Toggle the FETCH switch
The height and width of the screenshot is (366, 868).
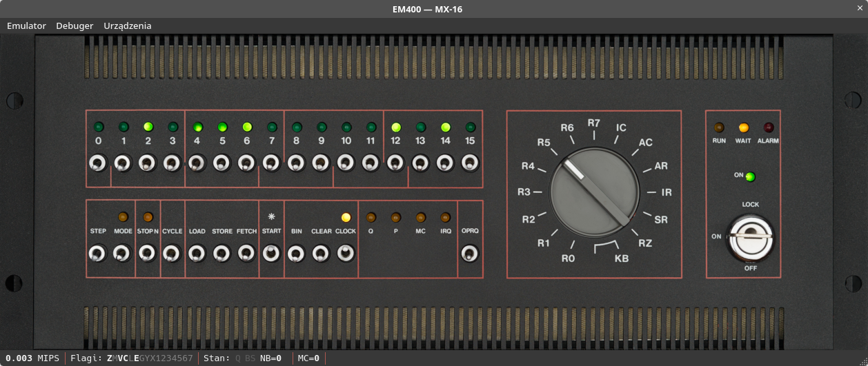246,254
